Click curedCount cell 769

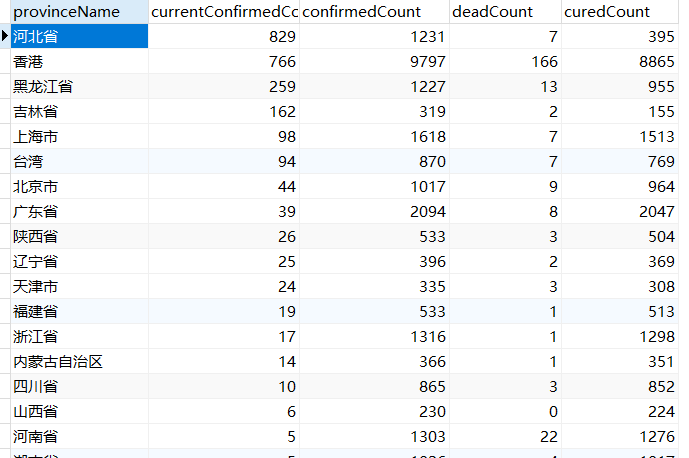(x=620, y=161)
